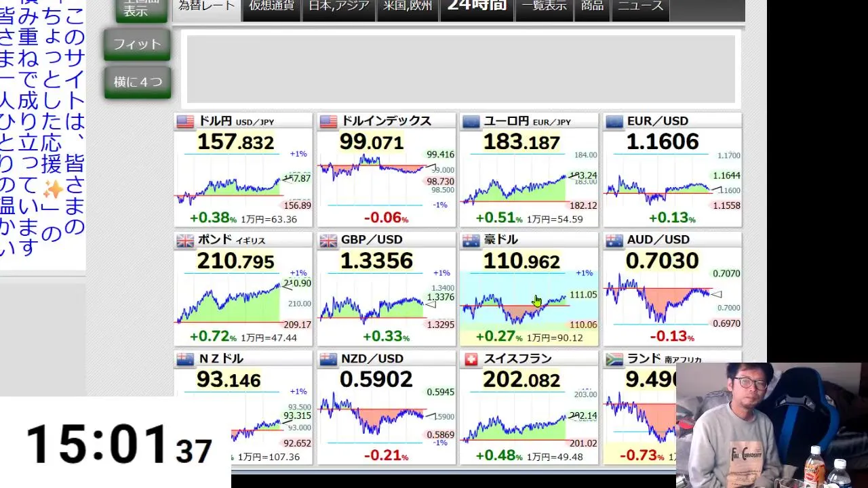Click the webcam overlay of the streamer
The image size is (868, 488).
(772, 426)
